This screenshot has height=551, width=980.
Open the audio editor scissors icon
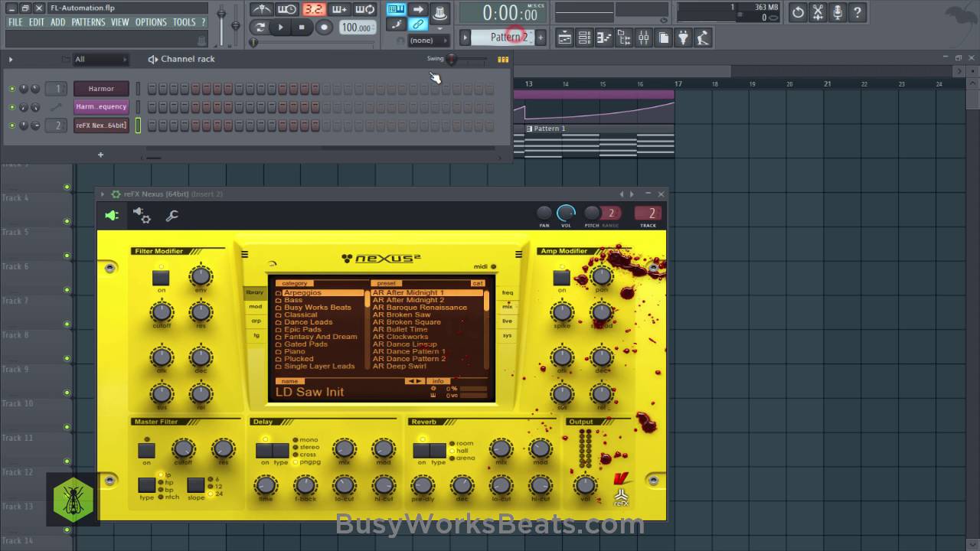click(818, 11)
